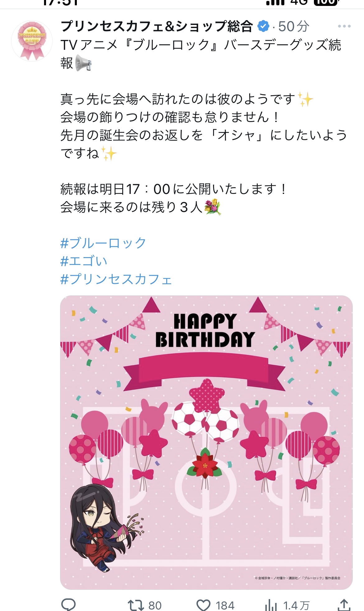
Task: Open the #エゴい hashtag
Action: tap(84, 261)
